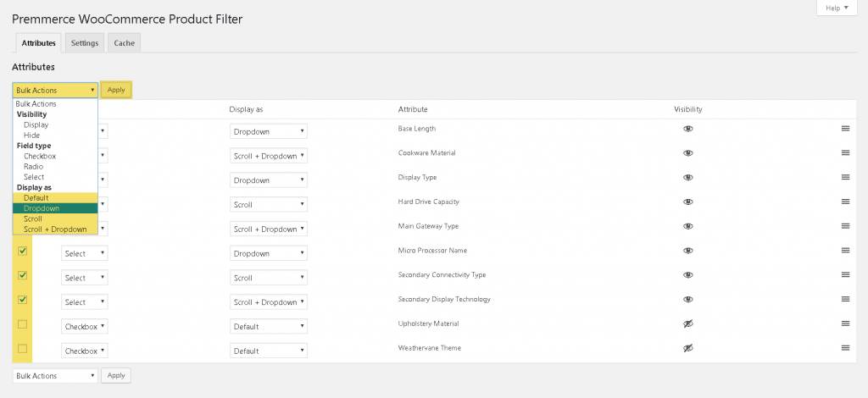868x398 pixels.
Task: Toggle visibility eye for Cookware Material
Action: pos(688,153)
